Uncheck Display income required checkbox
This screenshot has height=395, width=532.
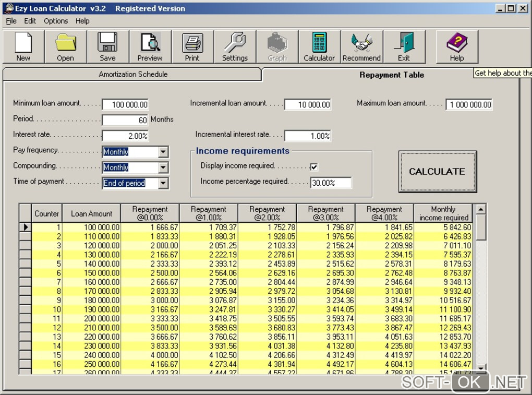point(314,166)
